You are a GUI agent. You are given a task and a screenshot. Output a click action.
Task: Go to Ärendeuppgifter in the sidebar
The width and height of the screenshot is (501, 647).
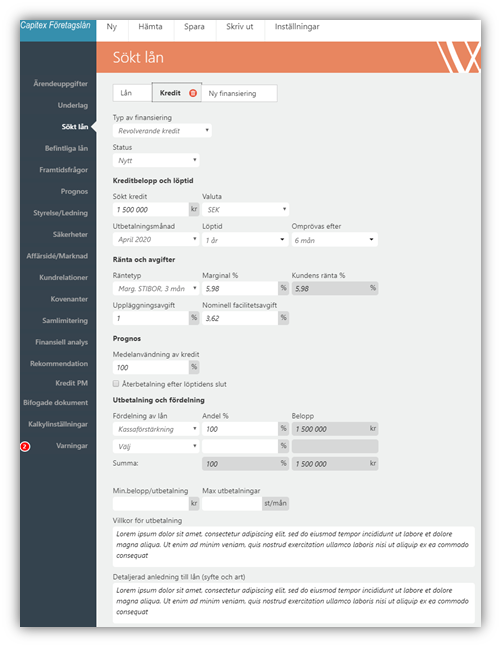61,84
